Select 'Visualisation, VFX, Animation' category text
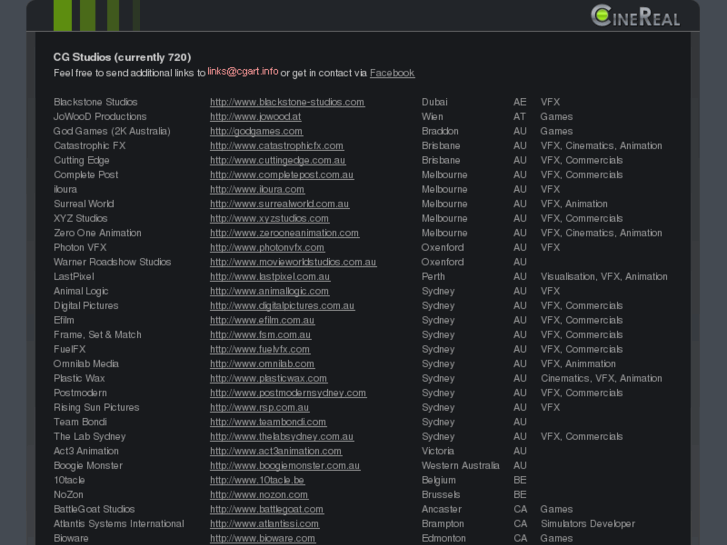Screen dimensions: 727x545 pyautogui.click(x=604, y=277)
